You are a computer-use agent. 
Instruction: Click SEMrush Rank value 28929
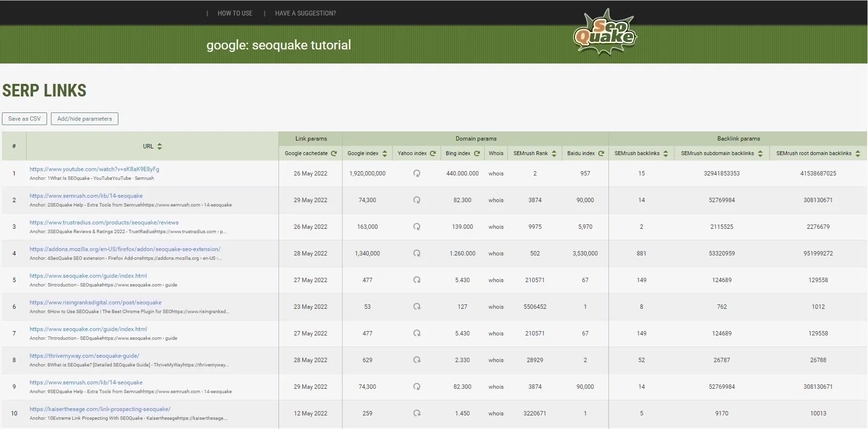(535, 360)
